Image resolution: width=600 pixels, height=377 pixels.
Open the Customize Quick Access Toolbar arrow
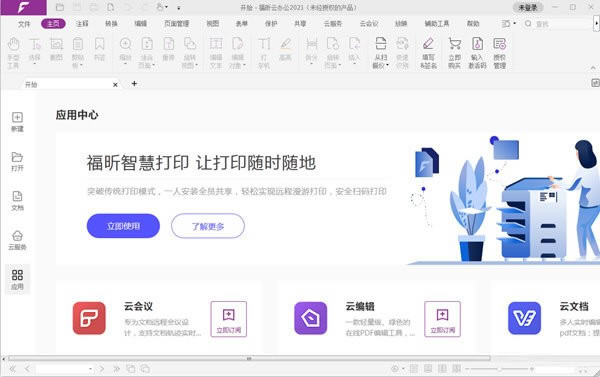point(179,8)
